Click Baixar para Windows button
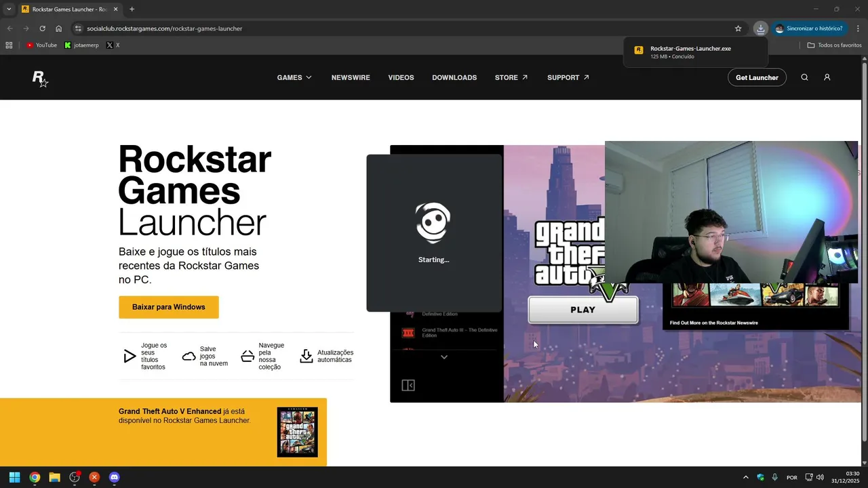Image resolution: width=868 pixels, height=488 pixels. coord(169,307)
